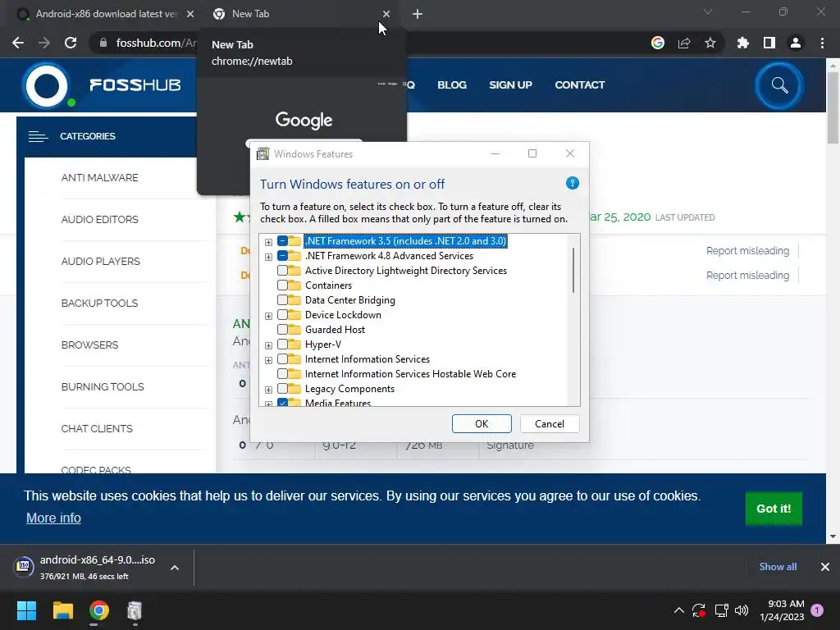This screenshot has height=630, width=840.
Task: Accept cookies with Got it! button
Action: pos(774,509)
